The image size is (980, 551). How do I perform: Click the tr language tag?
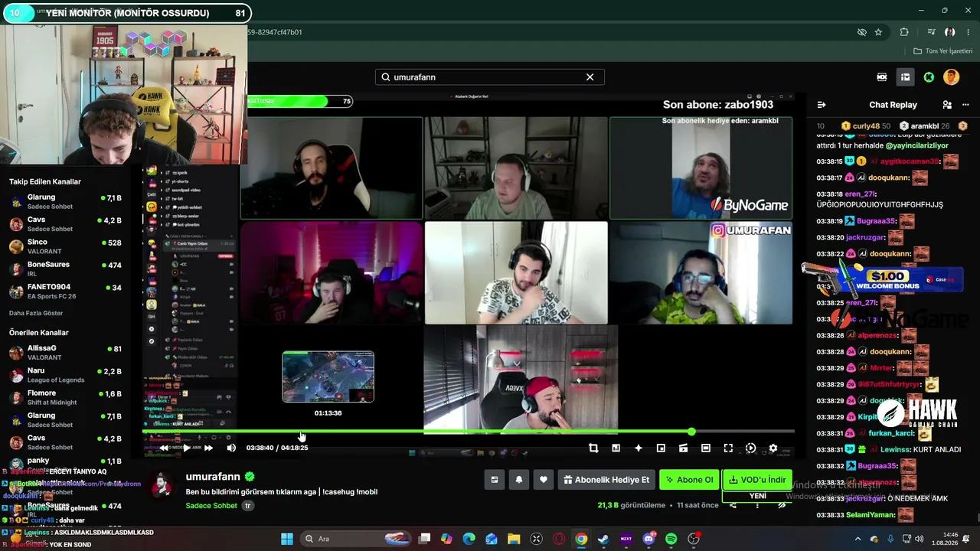247,506
